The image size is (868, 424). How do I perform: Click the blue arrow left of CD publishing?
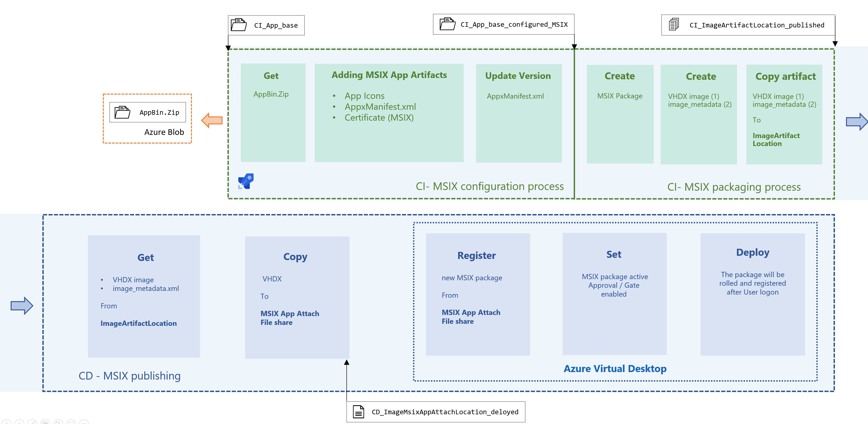click(22, 306)
